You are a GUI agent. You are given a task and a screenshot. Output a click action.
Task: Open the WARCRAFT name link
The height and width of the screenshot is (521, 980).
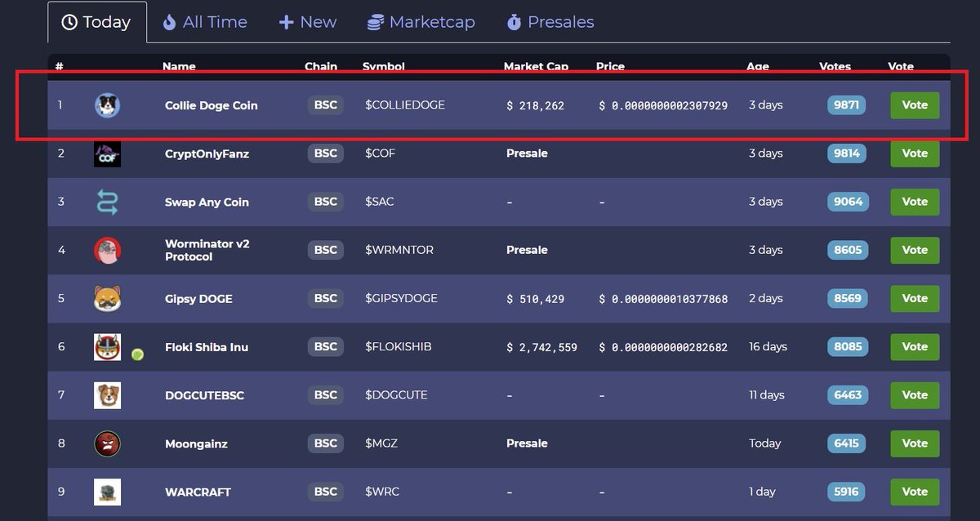[198, 492]
